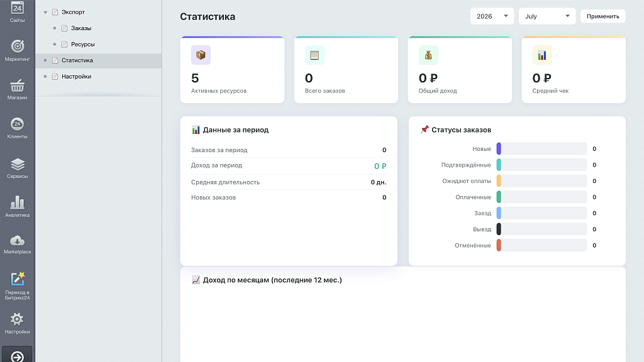
Task: Select Заказы in the tree menu
Action: point(81,28)
